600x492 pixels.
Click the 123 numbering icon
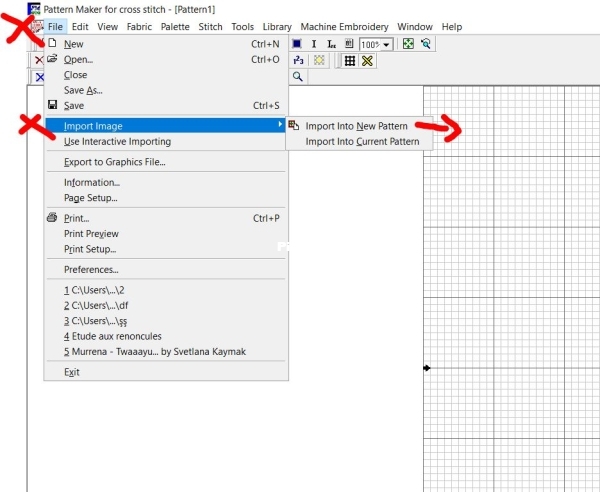(298, 60)
